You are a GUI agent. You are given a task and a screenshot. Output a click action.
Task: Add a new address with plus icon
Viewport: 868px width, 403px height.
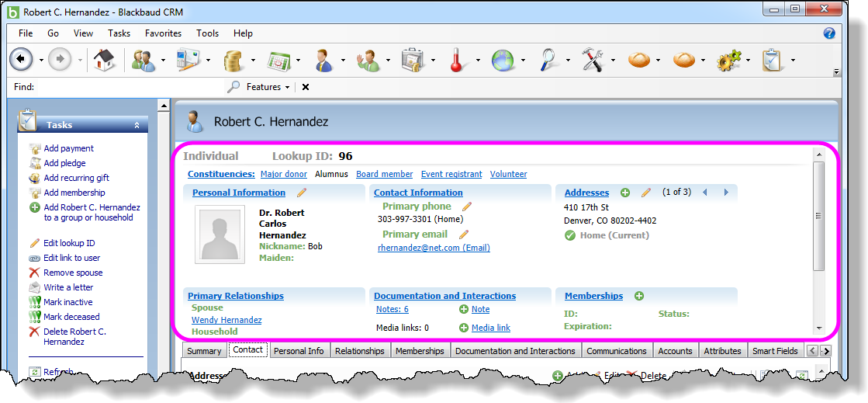point(625,193)
